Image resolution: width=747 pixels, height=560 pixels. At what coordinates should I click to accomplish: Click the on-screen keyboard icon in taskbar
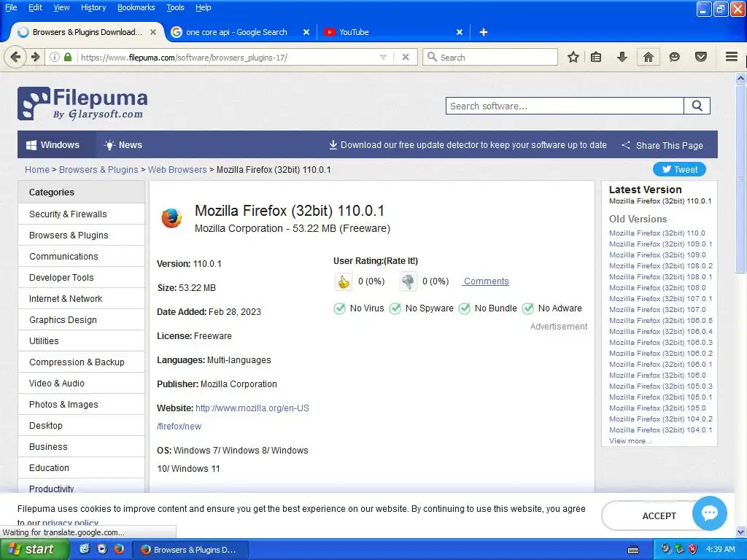click(633, 550)
